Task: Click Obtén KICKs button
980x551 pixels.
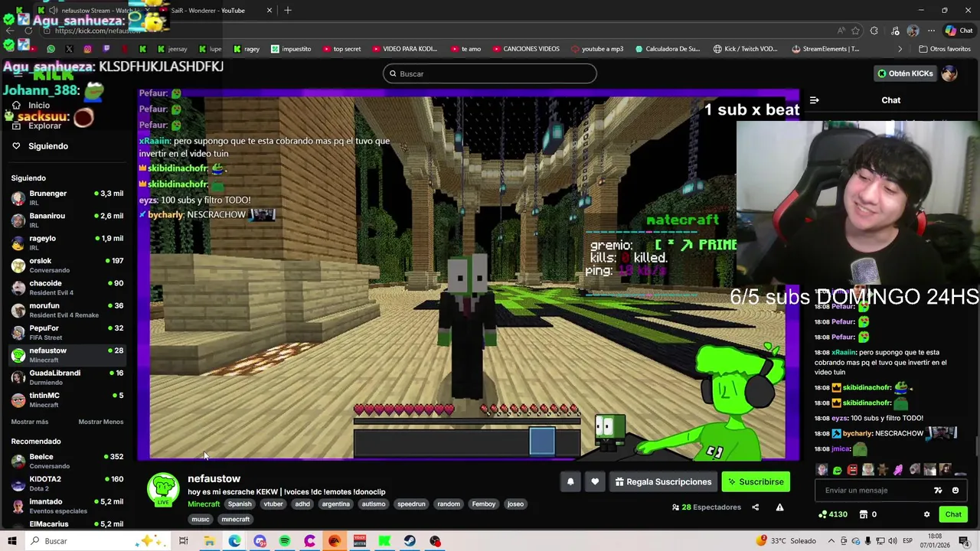Action: (905, 73)
